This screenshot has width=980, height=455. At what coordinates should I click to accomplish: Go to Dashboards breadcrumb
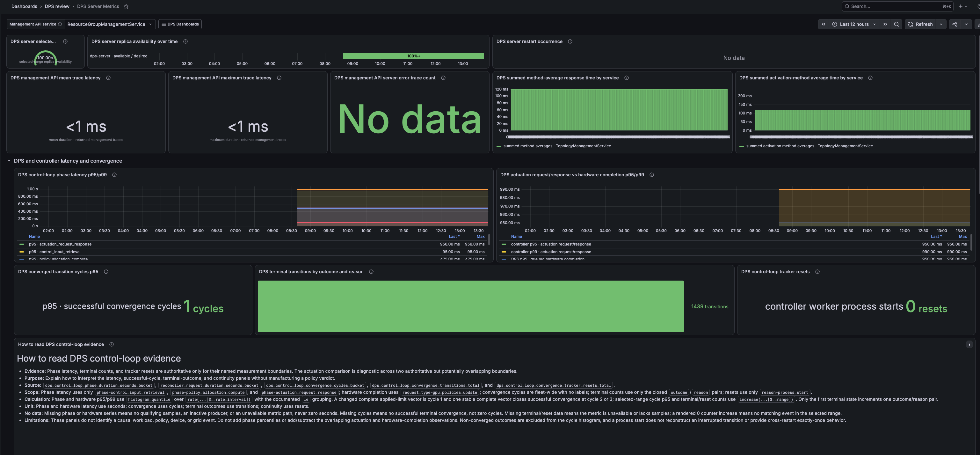pyautogui.click(x=24, y=6)
